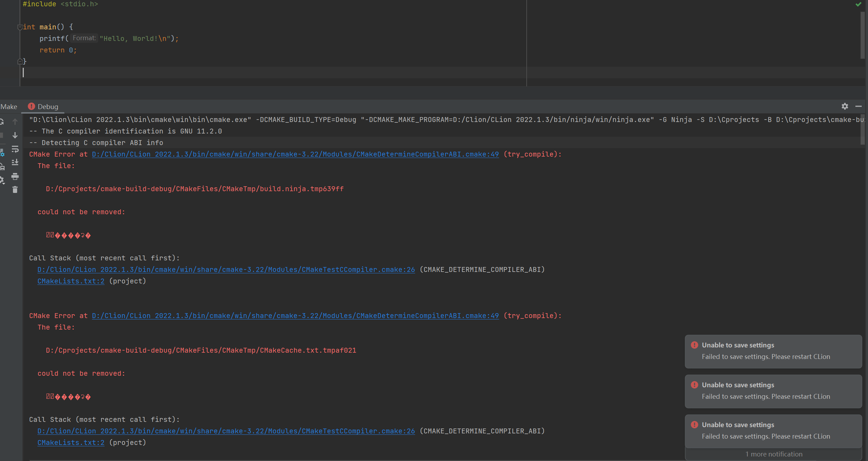Screen dimensions: 868x461
Task: Click the scroll down arrow in CMake output
Action: click(x=15, y=135)
